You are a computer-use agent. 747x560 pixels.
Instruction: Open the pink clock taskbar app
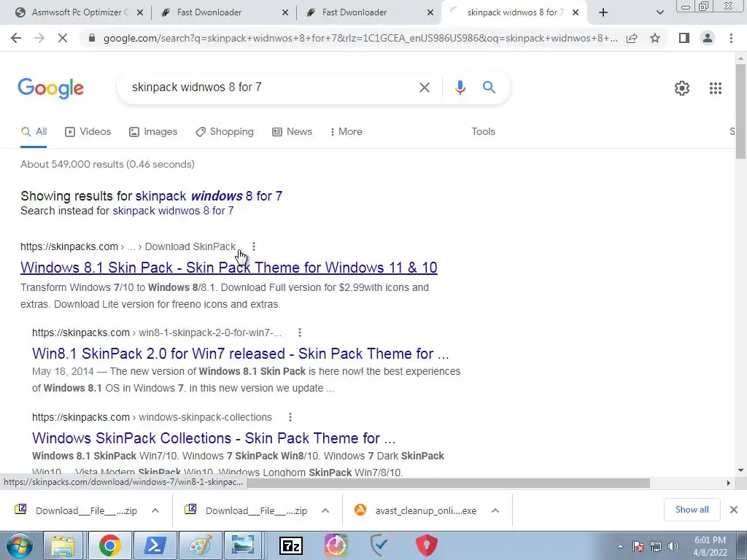[336, 545]
